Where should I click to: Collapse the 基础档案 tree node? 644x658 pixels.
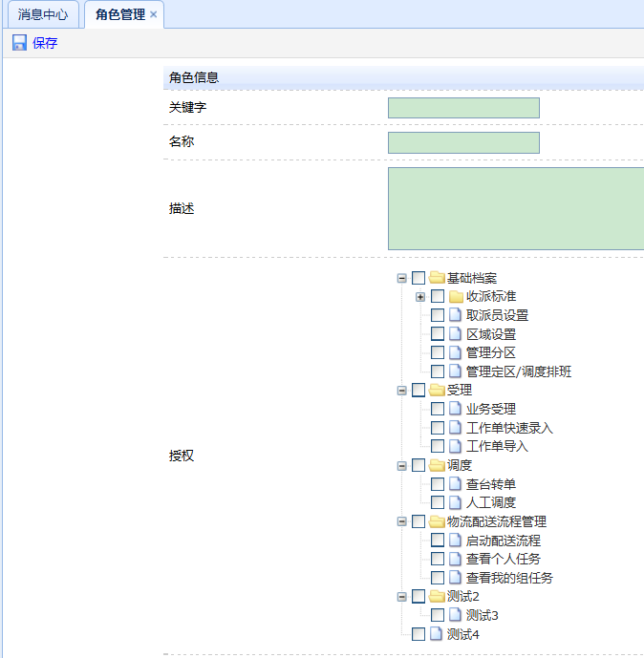point(401,278)
